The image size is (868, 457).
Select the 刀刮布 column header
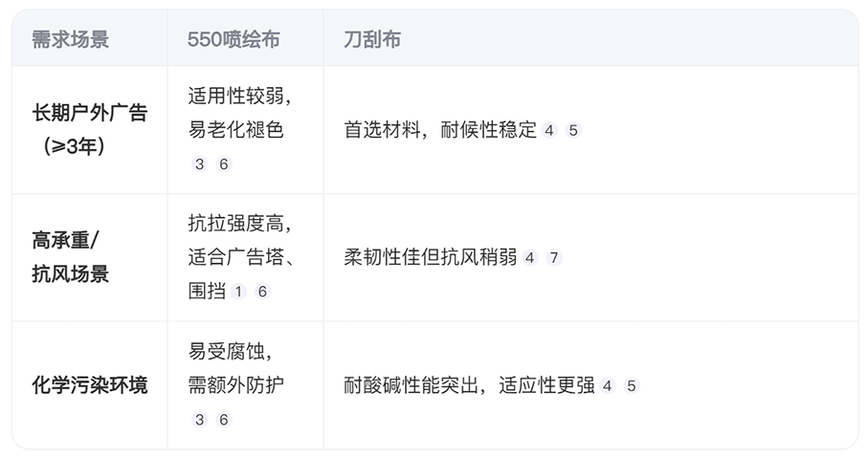point(372,40)
